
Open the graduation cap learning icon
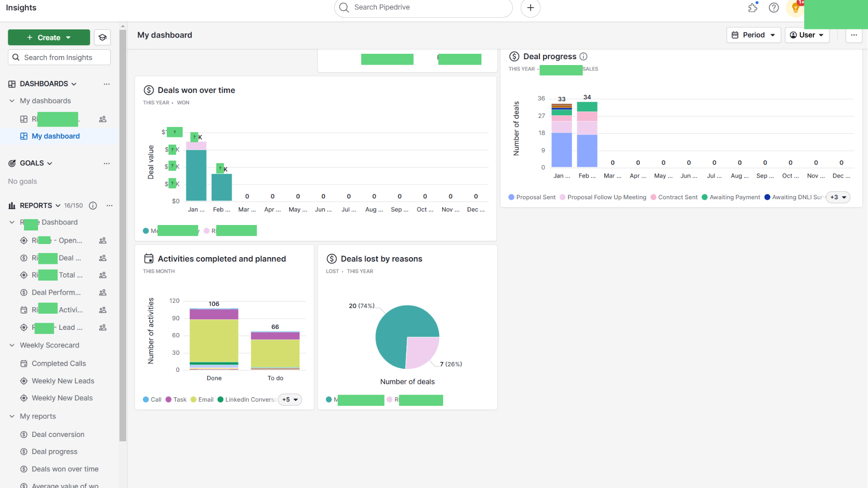tap(103, 38)
